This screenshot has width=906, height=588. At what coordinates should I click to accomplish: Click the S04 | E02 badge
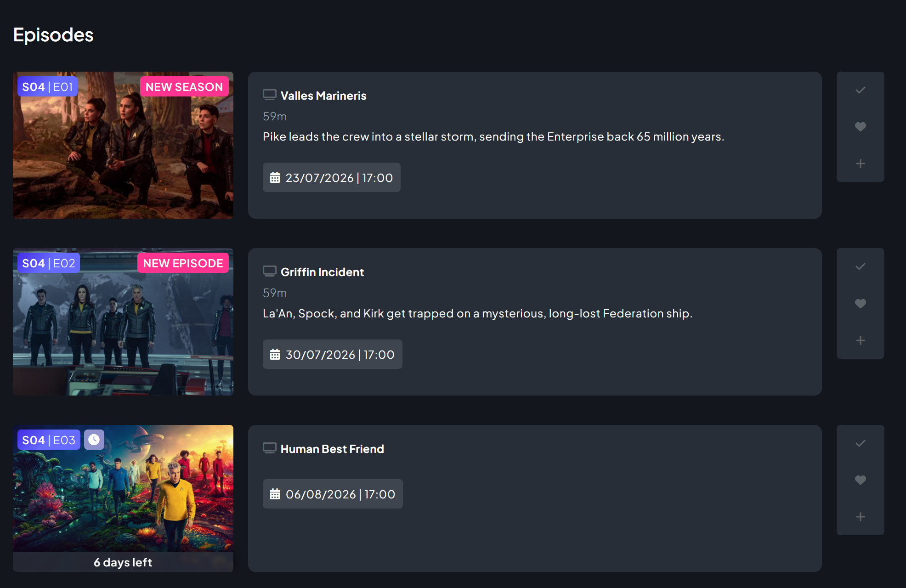pos(49,263)
